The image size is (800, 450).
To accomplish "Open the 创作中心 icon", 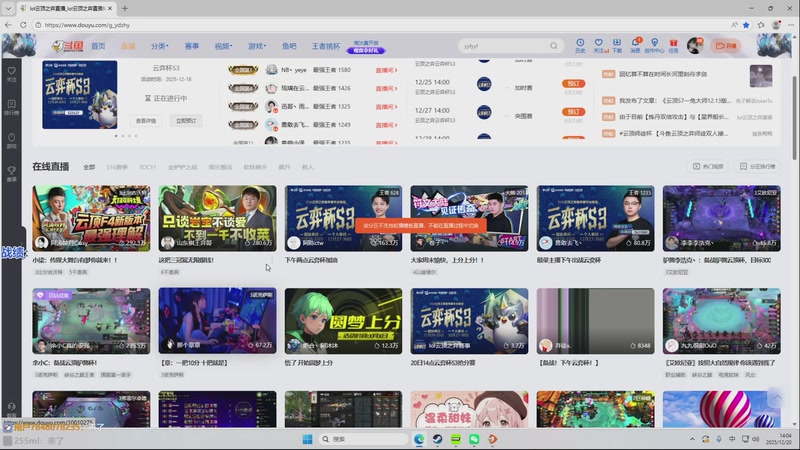I will click(x=654, y=45).
